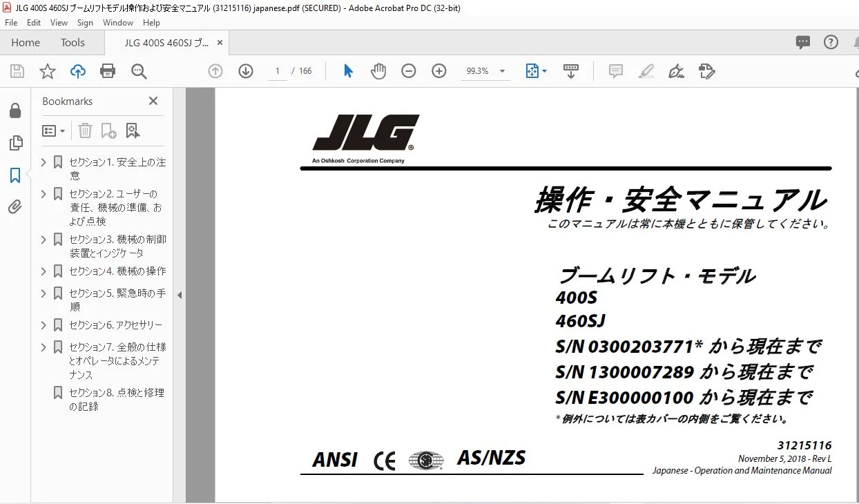
Task: Go to the next page arrow
Action: [246, 71]
